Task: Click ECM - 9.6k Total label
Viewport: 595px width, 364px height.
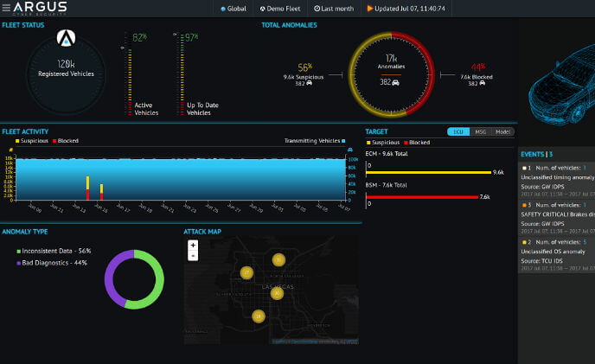Action: (387, 154)
